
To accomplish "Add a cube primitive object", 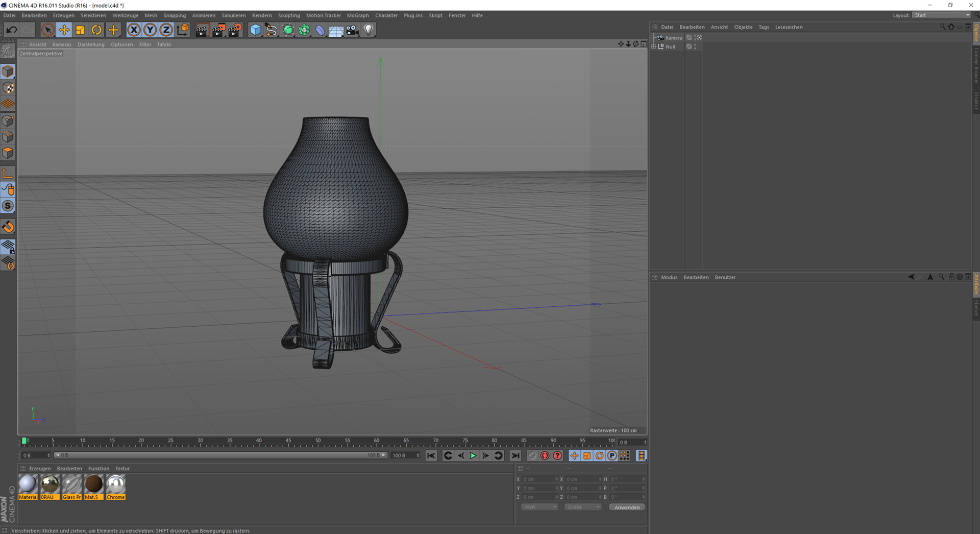I will [x=255, y=30].
